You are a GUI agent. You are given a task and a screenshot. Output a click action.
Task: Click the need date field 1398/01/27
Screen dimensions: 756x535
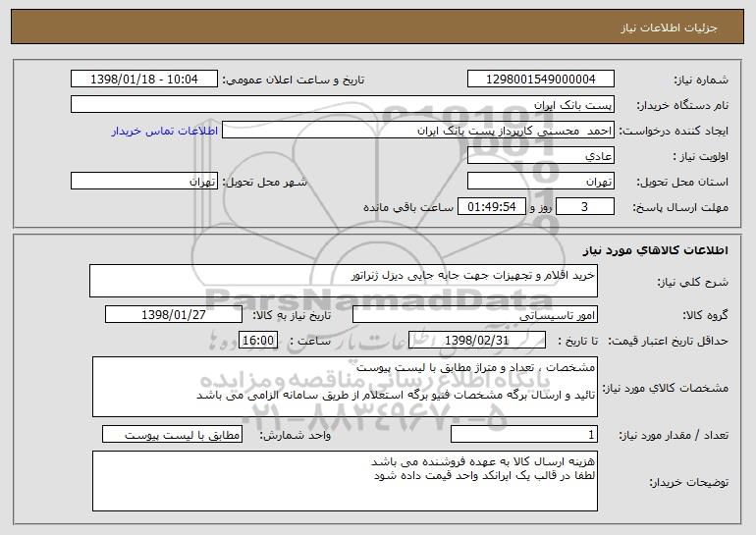point(174,314)
